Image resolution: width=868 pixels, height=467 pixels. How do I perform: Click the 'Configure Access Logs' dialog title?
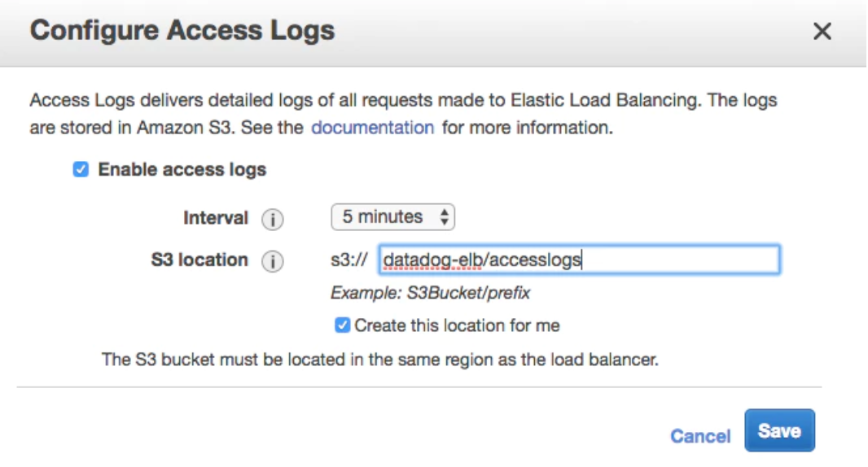pos(182,31)
